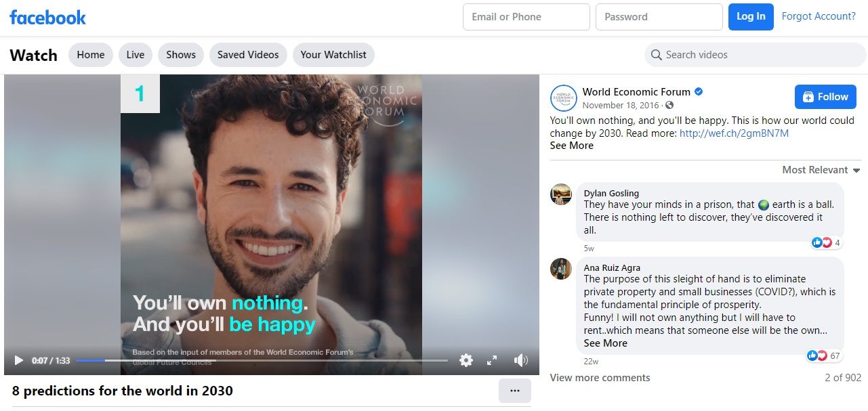Click the November 18, 2016 post date
Image resolution: width=868 pixels, height=411 pixels.
click(622, 105)
